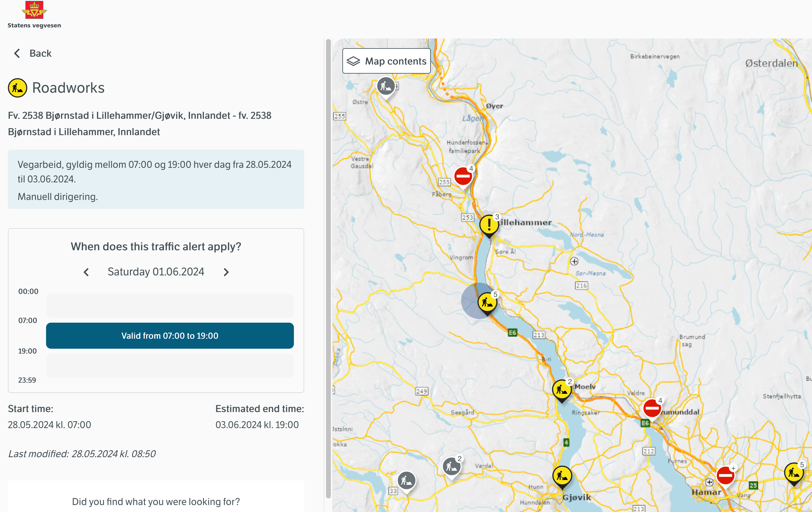Screen dimensions: 812x512
Task: Click the road closed marker at Brumunddal
Action: tap(651, 408)
